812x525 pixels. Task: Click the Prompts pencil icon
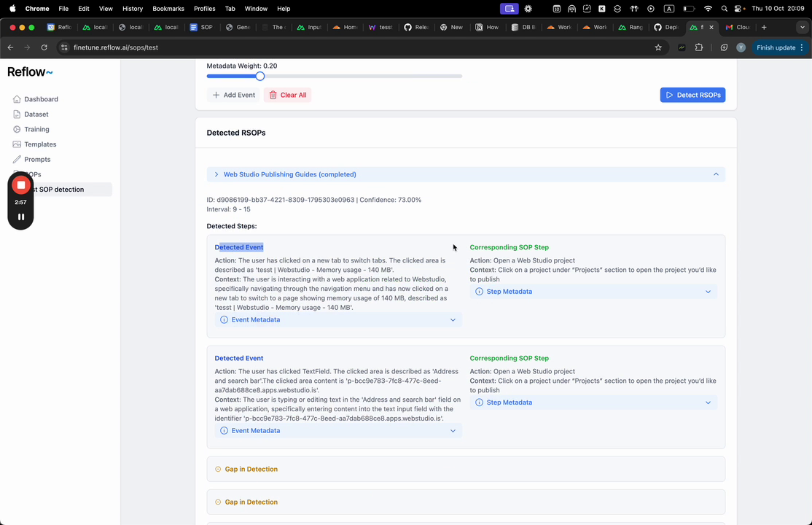(17, 159)
